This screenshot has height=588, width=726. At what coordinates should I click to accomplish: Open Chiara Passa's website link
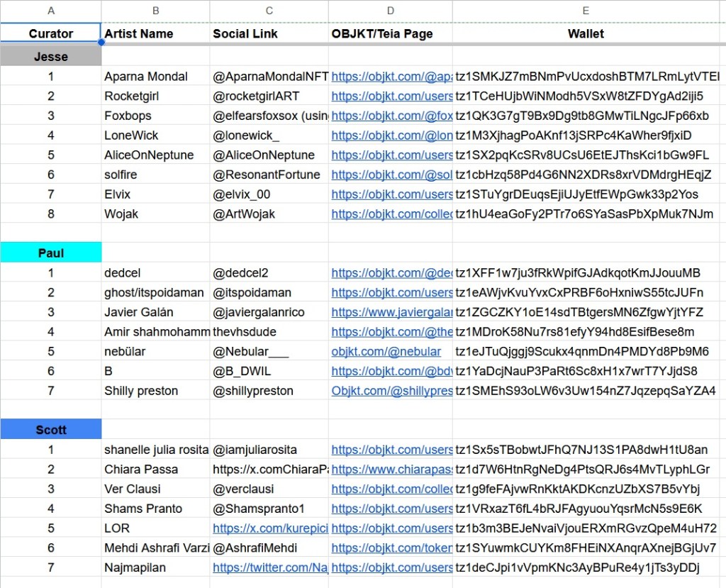(x=391, y=470)
